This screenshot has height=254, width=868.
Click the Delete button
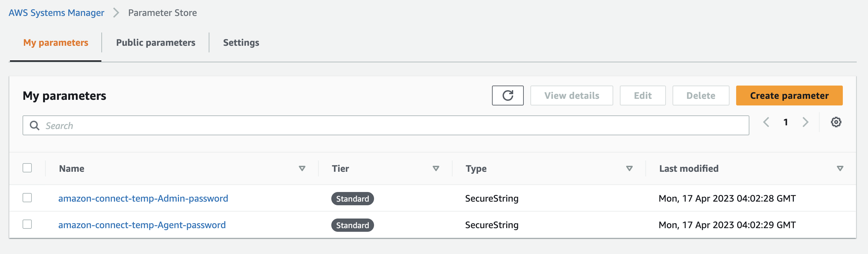[x=701, y=95]
